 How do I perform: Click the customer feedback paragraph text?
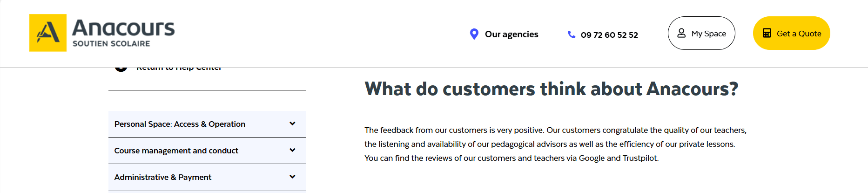pyautogui.click(x=555, y=144)
